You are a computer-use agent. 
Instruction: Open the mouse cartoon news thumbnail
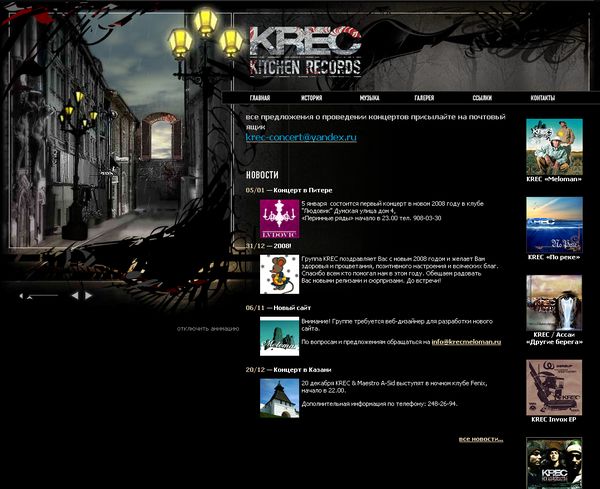point(279,274)
